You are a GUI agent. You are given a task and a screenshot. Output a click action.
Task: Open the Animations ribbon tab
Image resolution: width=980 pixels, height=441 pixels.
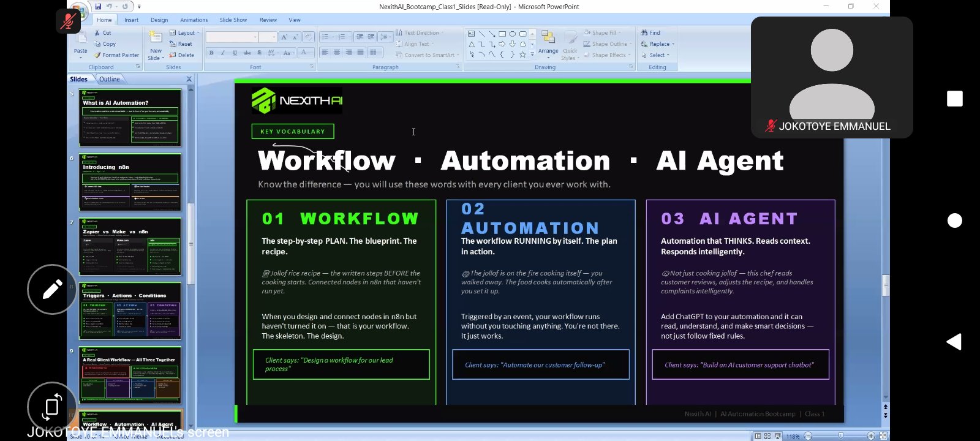pos(194,20)
